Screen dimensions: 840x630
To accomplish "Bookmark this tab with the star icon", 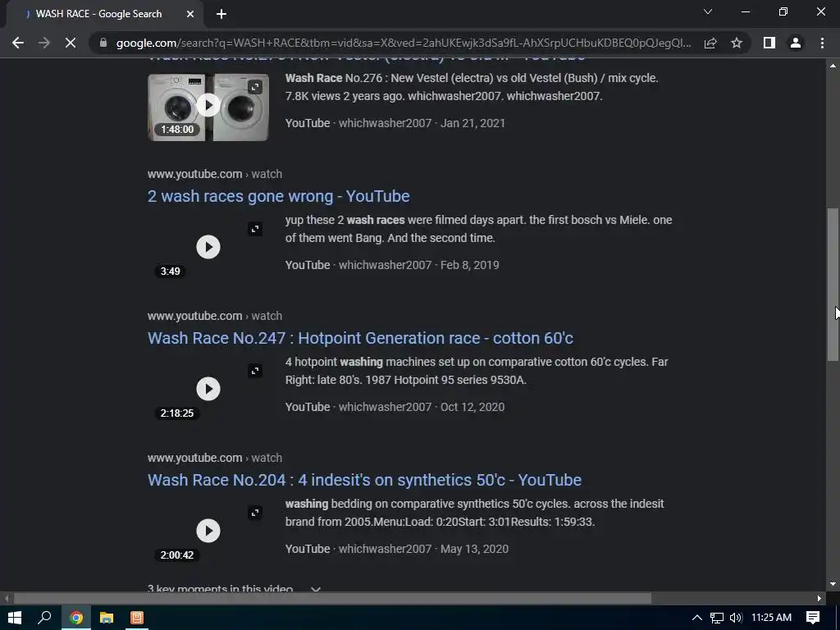I will coord(737,43).
